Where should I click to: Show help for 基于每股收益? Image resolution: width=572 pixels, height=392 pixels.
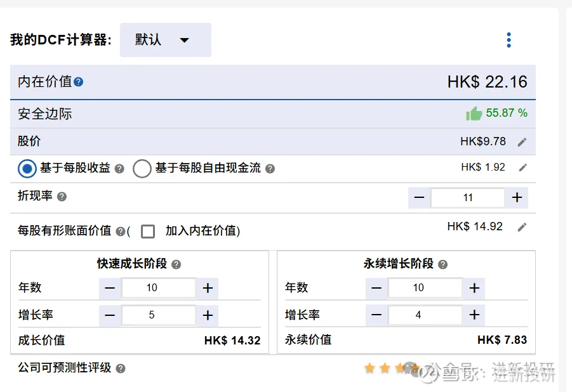pyautogui.click(x=119, y=169)
